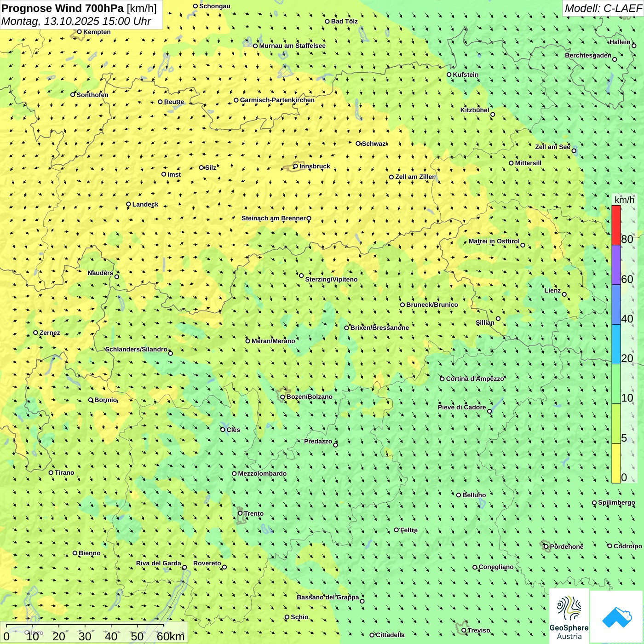644x644 pixels.
Task: Click the Hallein location dot
Action: 634,46
